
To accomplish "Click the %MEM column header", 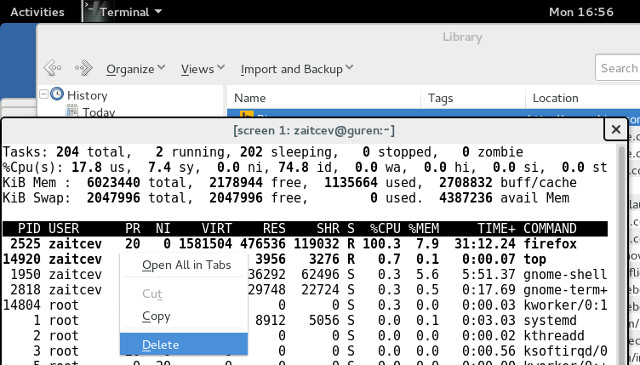I will pos(424,228).
